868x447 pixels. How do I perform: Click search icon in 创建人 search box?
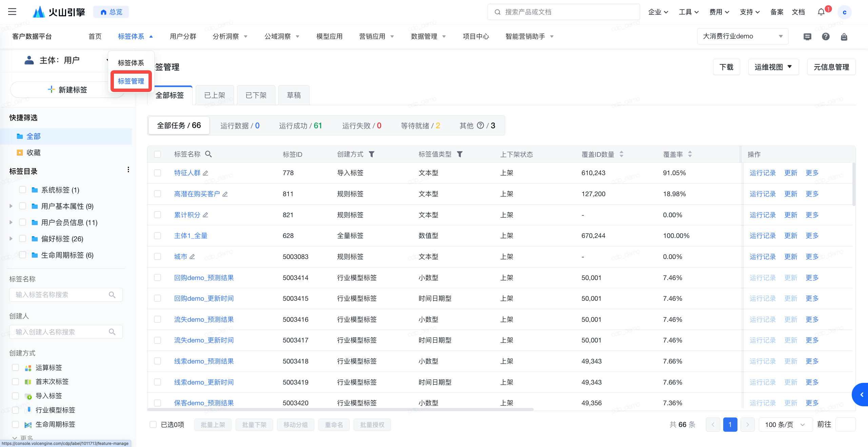pos(112,332)
